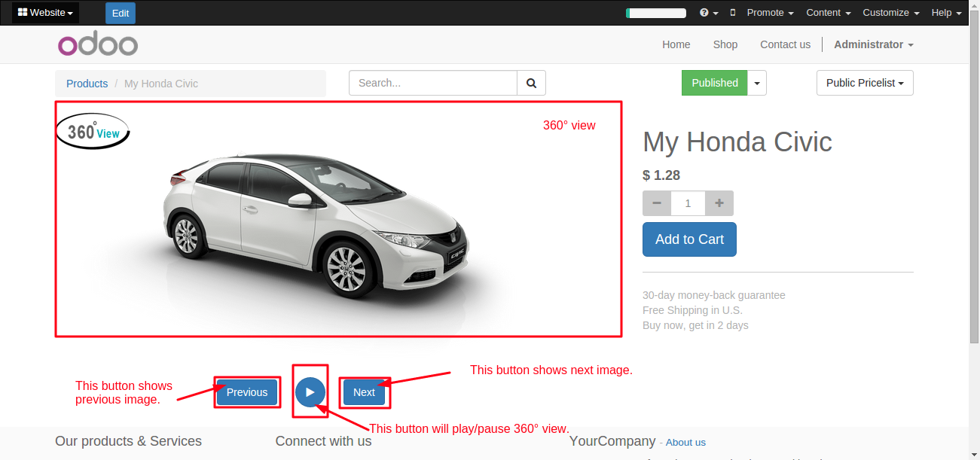Image resolution: width=980 pixels, height=460 pixels.
Task: Expand the Public Pricelist dropdown
Action: point(865,83)
